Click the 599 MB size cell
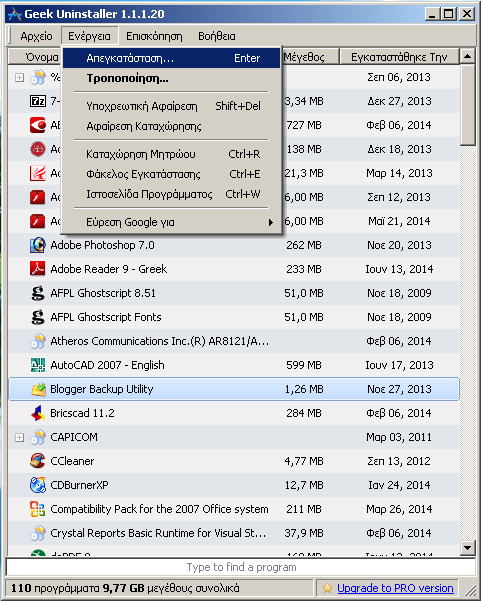Viewport: 481px width, 601px height. (304, 365)
